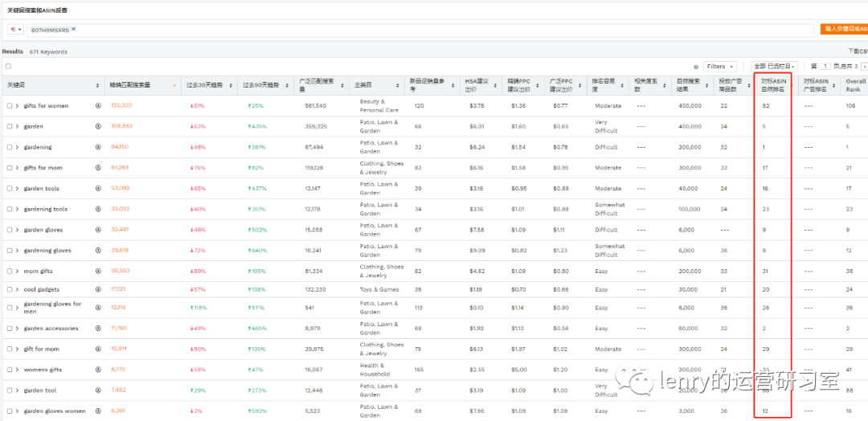Viewport: 868px width, 421px height.
Task: Tick the select-all checkbox above the table
Action: tap(8, 67)
